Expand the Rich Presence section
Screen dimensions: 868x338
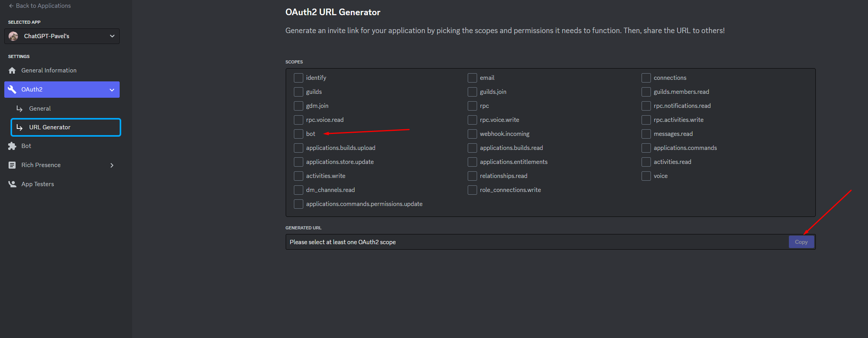[112, 165]
